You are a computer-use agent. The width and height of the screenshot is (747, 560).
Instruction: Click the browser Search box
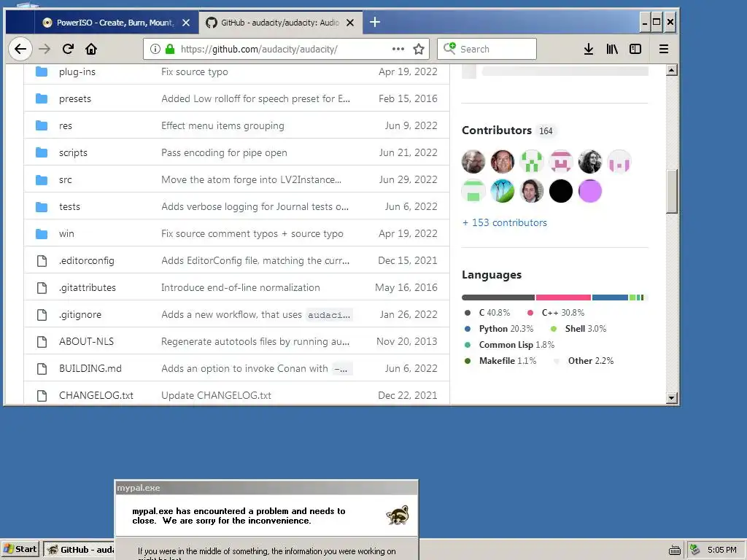487,49
